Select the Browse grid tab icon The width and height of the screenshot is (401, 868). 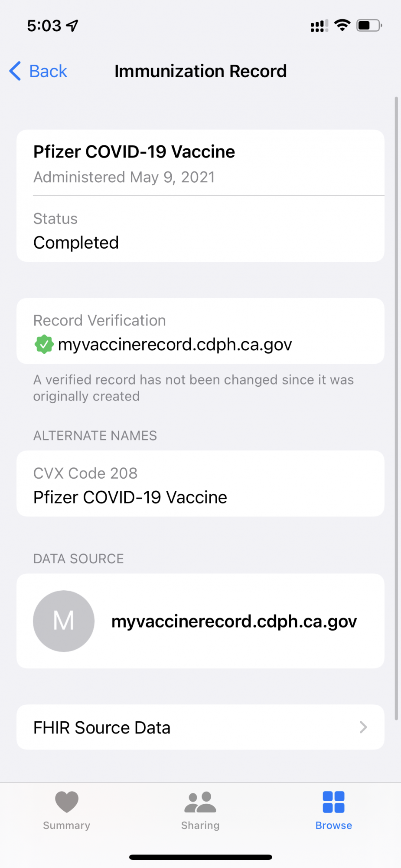pyautogui.click(x=333, y=802)
